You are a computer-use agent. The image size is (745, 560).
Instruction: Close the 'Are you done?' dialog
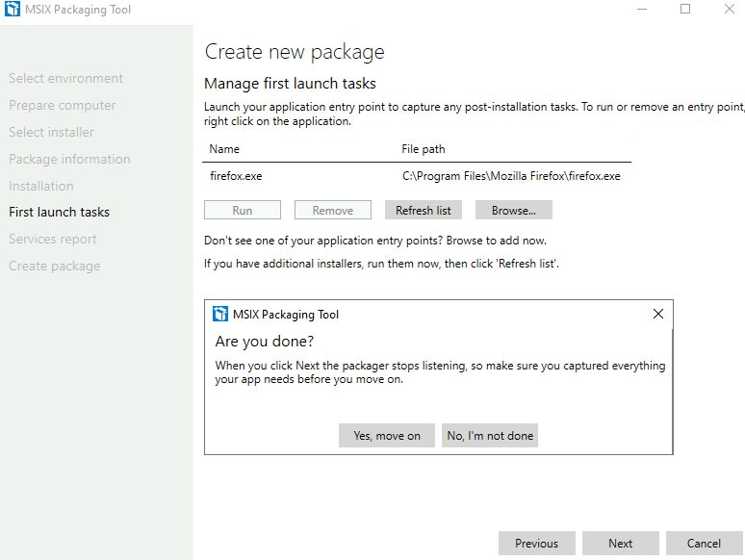pos(658,314)
